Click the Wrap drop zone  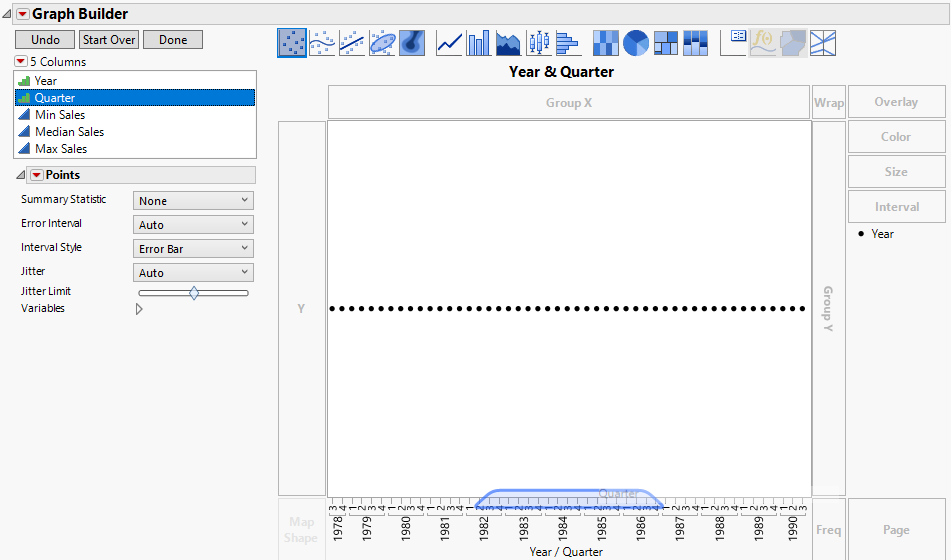tap(828, 103)
